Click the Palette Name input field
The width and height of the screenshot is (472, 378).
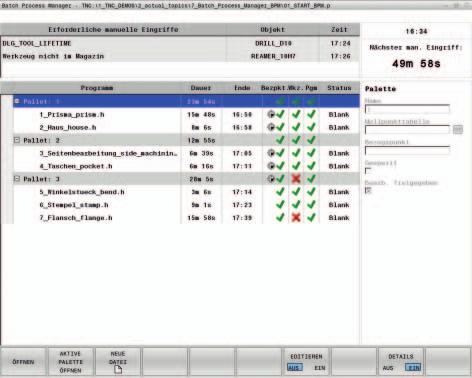(x=407, y=109)
